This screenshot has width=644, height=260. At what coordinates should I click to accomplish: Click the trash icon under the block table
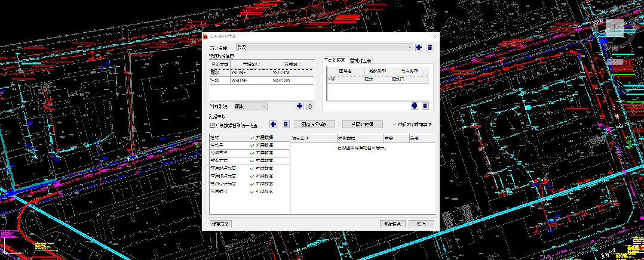pos(425,106)
